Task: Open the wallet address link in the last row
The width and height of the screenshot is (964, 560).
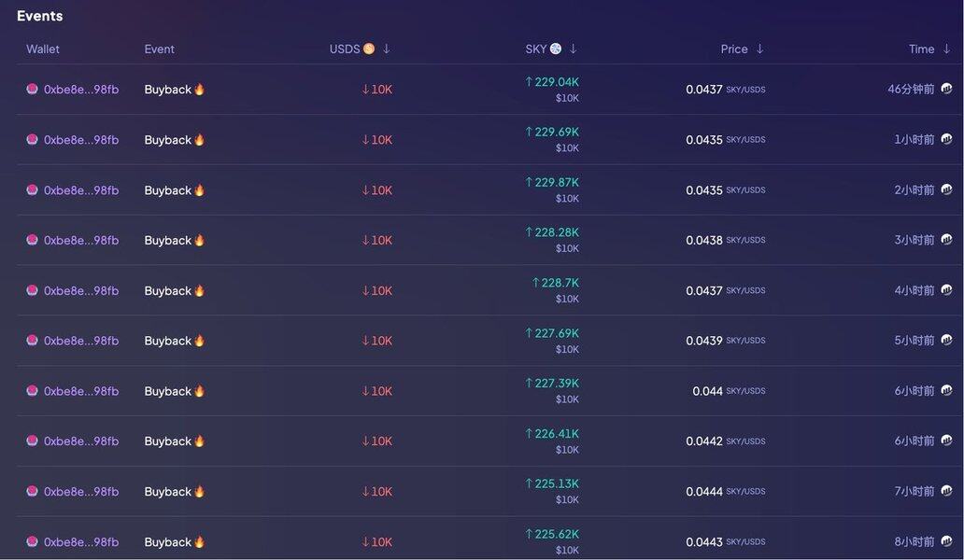Action: (x=81, y=542)
